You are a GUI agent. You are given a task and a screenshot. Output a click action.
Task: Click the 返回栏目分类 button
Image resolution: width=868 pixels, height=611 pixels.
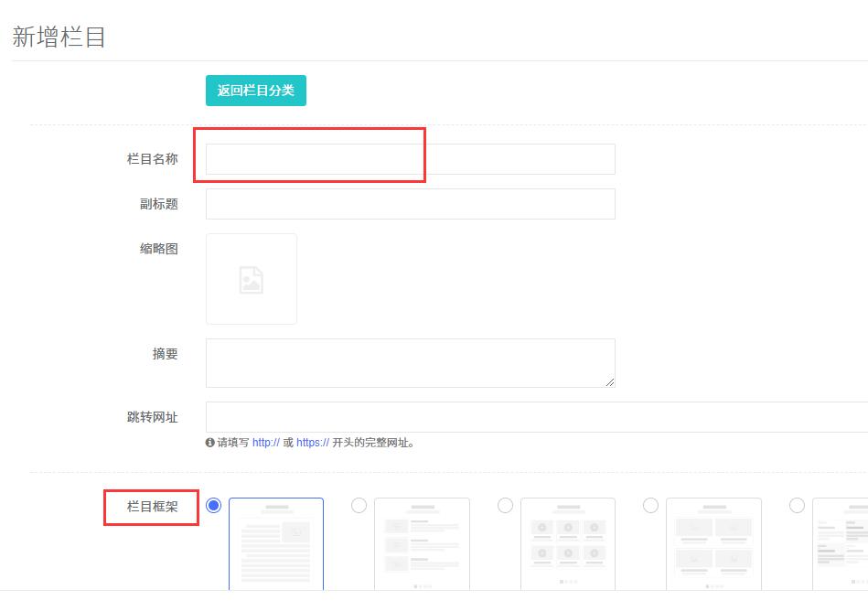point(256,91)
